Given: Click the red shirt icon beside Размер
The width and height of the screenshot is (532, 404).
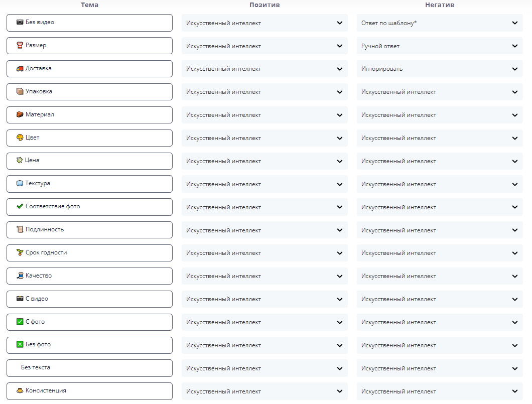Looking at the screenshot, I should point(20,46).
